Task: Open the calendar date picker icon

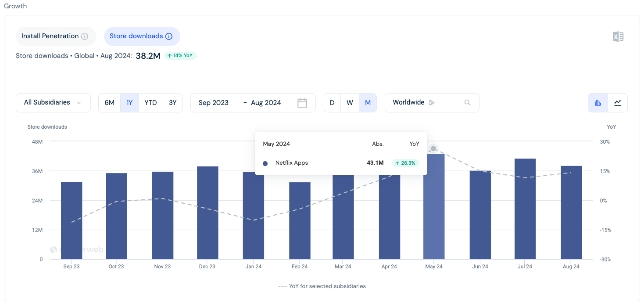Action: [302, 102]
